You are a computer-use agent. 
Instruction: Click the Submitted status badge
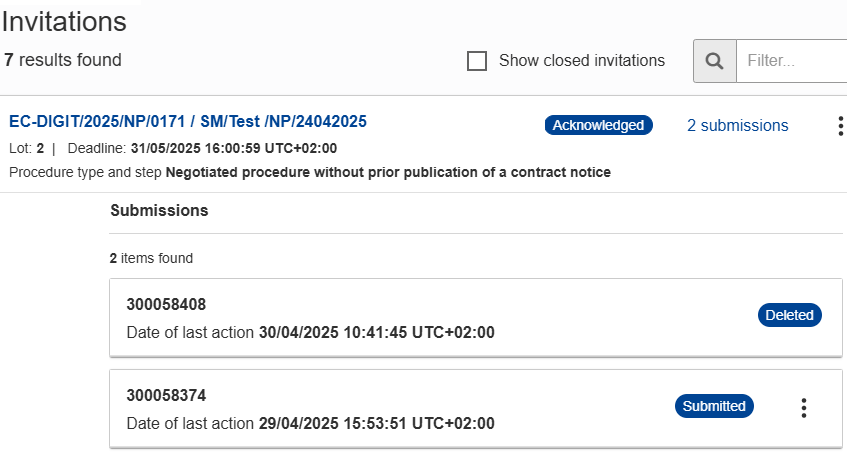714,406
